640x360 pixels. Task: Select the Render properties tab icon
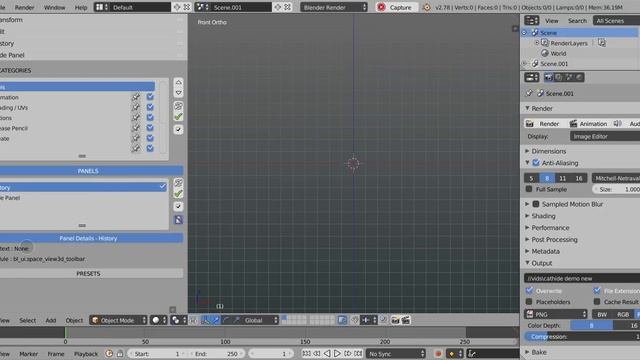(x=548, y=77)
